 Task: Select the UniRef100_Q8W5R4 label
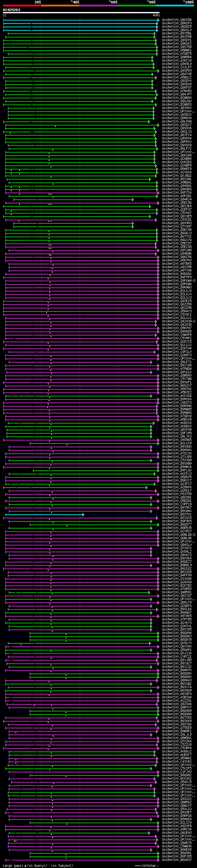pos(177,57)
